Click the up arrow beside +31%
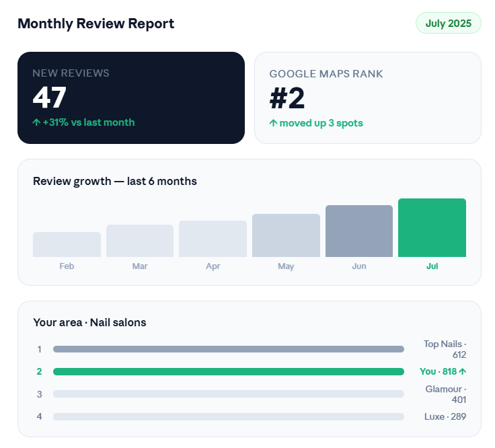 (36, 122)
